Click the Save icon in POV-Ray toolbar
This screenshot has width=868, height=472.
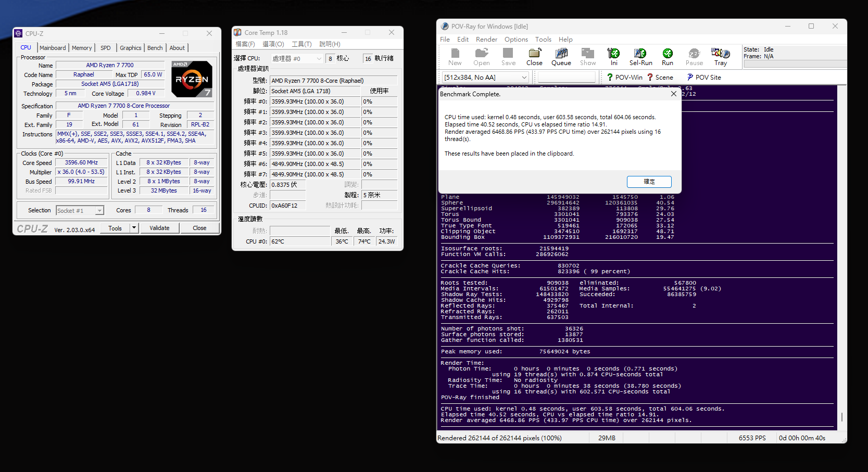[508, 57]
